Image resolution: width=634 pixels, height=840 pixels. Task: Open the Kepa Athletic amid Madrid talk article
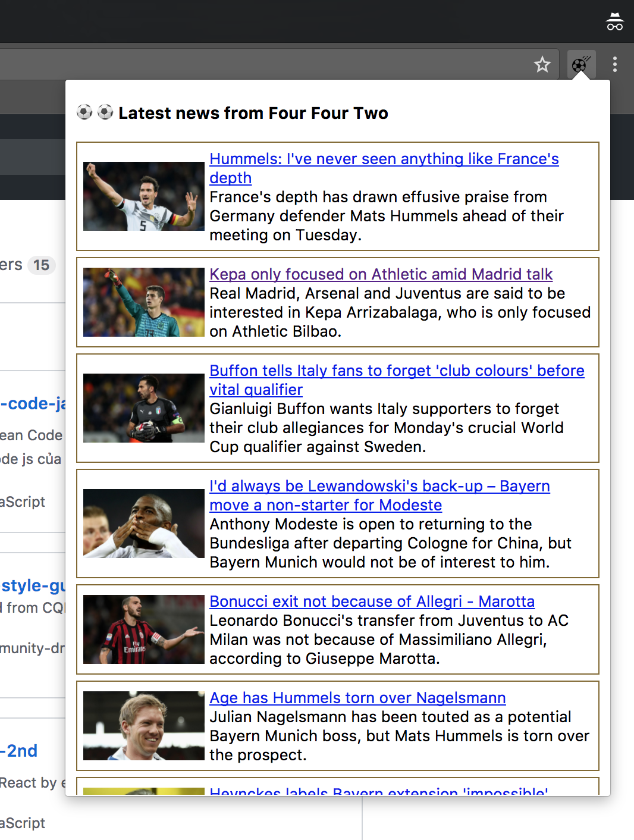(x=381, y=274)
